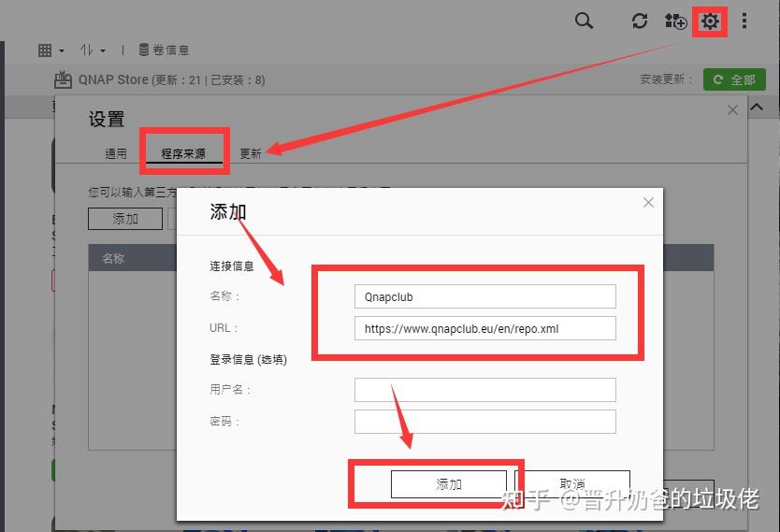The width and height of the screenshot is (780, 532).
Task: Install all updates with 全部 button
Action: click(x=734, y=79)
